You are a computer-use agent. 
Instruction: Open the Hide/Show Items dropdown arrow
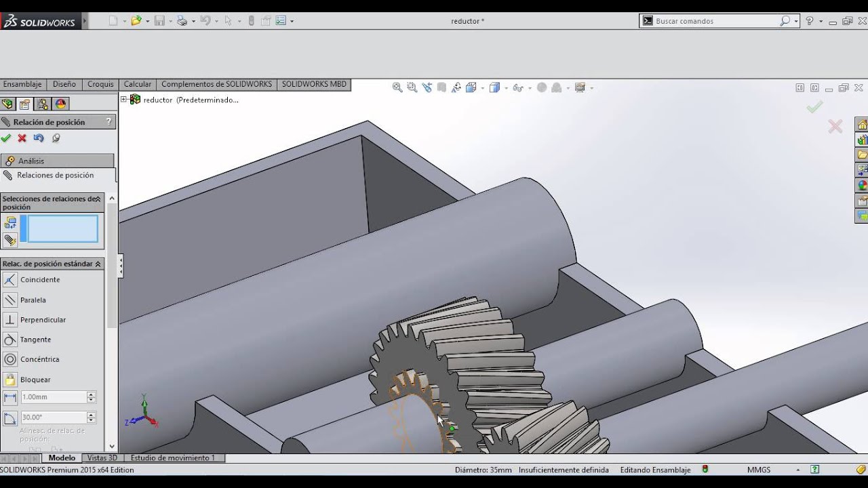point(529,88)
